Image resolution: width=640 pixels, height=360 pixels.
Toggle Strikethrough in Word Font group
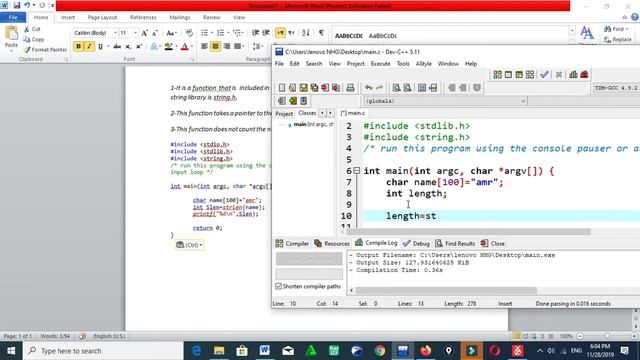coord(117,47)
